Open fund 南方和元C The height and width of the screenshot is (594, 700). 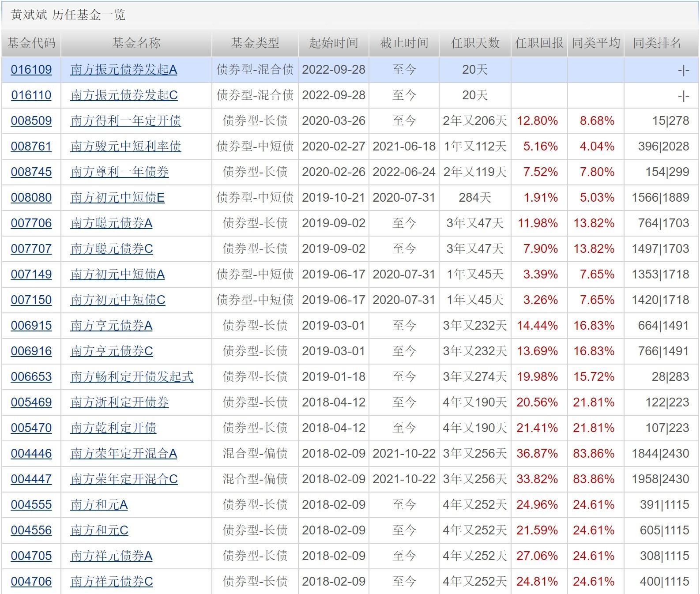point(99,530)
